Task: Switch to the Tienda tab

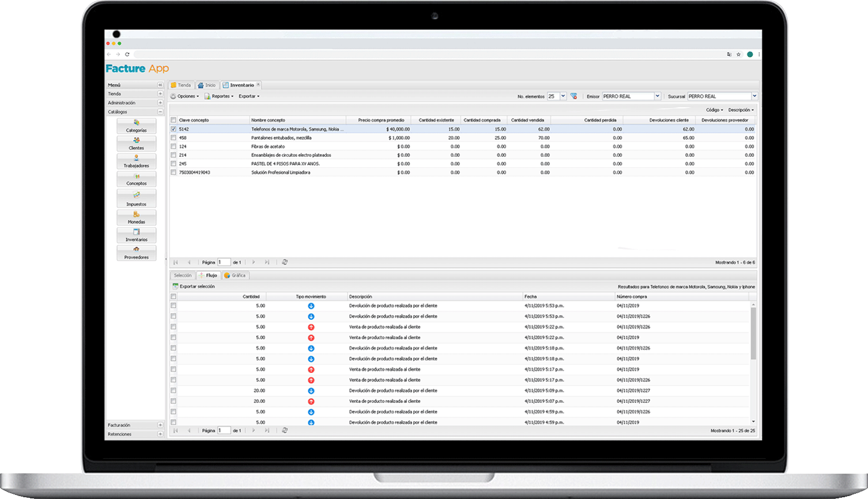Action: (181, 85)
